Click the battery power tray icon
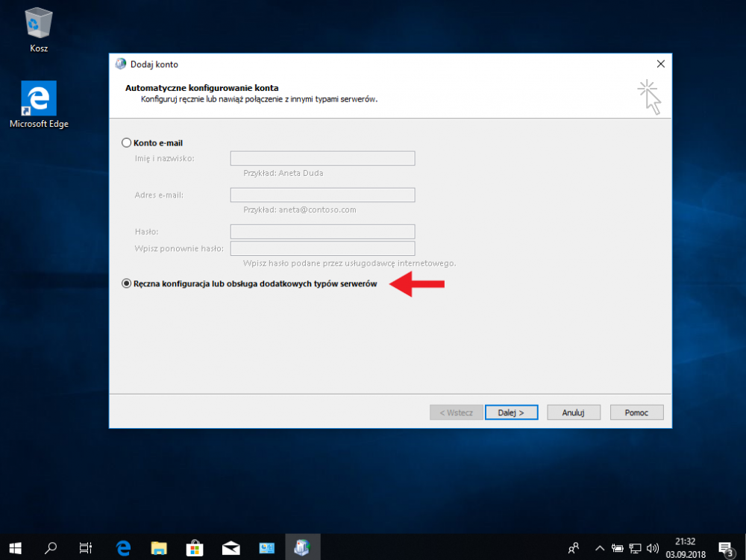The height and width of the screenshot is (560, 746). pyautogui.click(x=617, y=548)
